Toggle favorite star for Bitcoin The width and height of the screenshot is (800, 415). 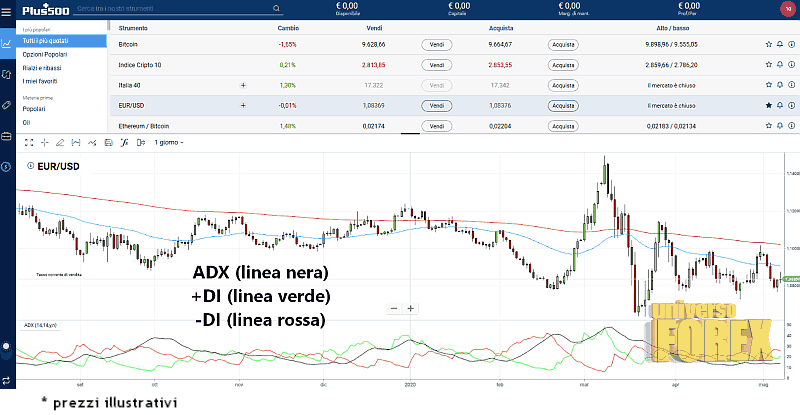768,45
